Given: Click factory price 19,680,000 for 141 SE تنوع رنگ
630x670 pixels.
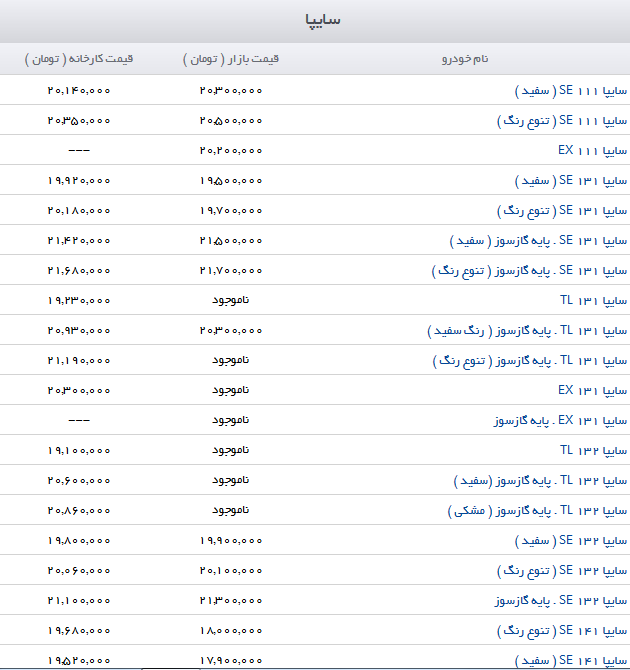Looking at the screenshot, I should pyautogui.click(x=79, y=631).
